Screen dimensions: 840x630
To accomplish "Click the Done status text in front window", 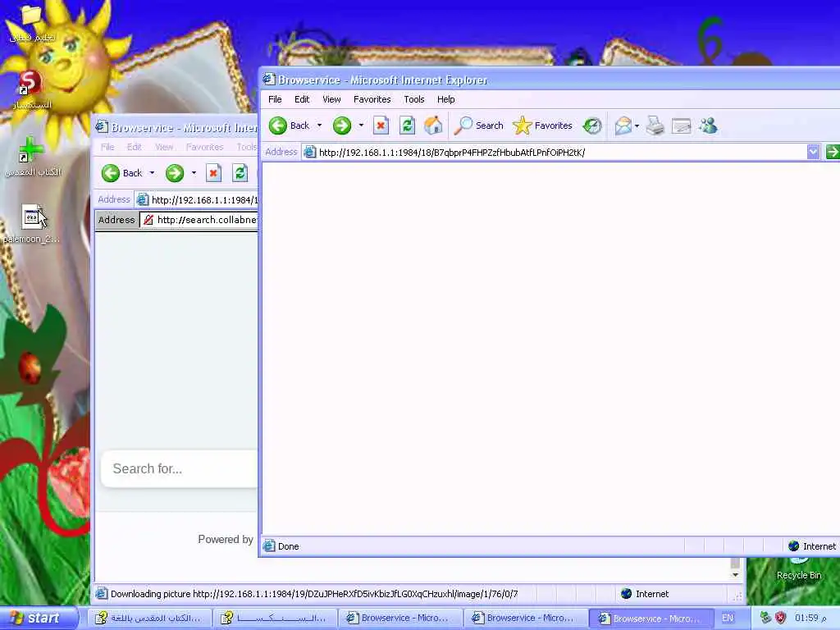I will tap(288, 546).
